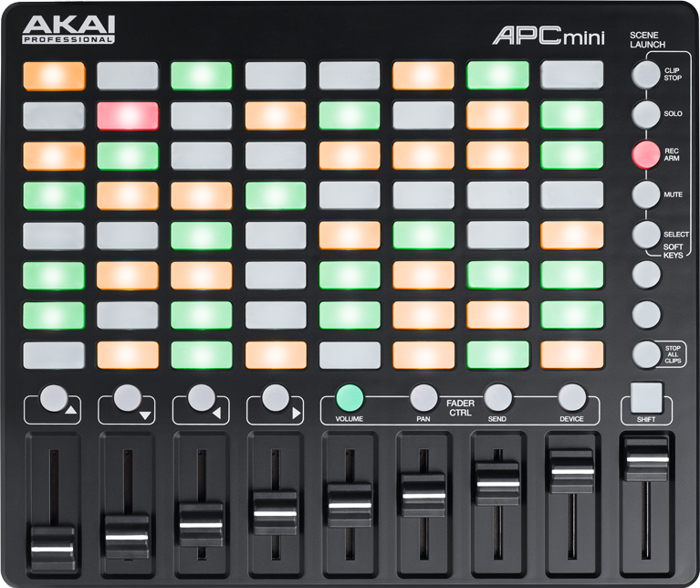Trigger the green pad above the Send button
This screenshot has height=588, width=700.
(x=497, y=355)
